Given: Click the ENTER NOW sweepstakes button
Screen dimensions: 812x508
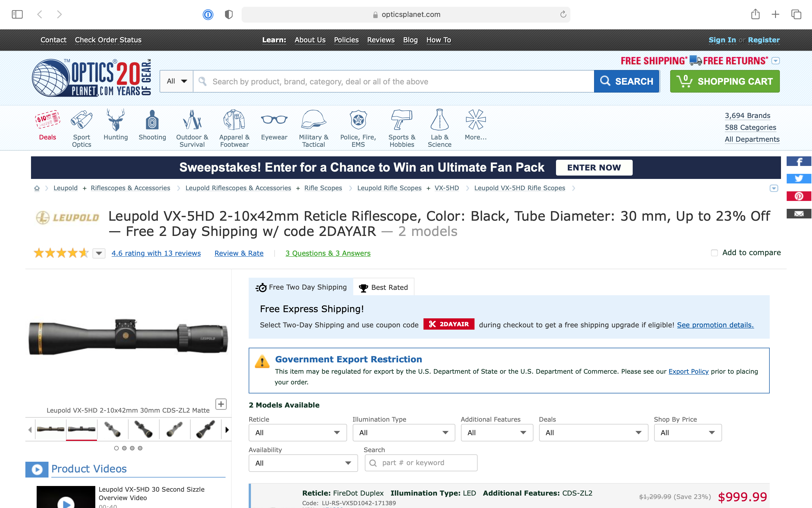Looking at the screenshot, I should pos(594,167).
